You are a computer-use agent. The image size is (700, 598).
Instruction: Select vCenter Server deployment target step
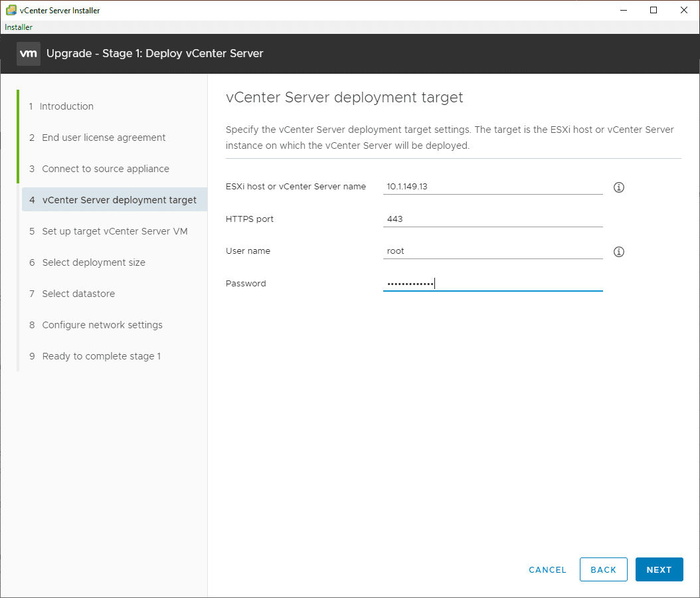point(119,200)
